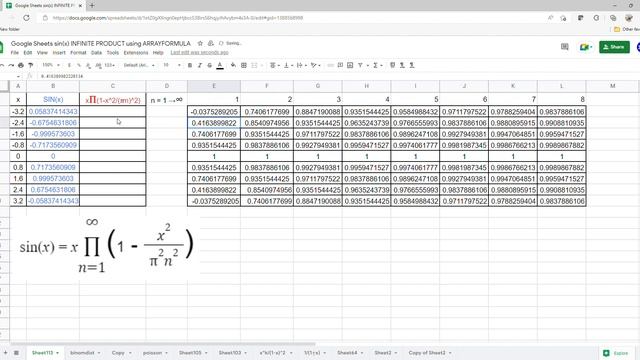Switch to the poisson sheet tab
Screen dimensions: 640x360
pyautogui.click(x=156, y=353)
